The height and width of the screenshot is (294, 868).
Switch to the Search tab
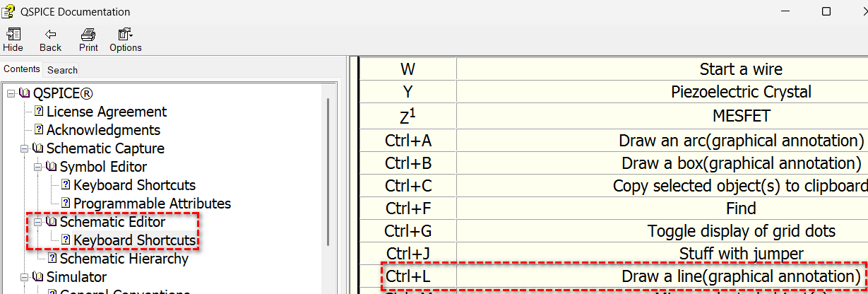62,70
